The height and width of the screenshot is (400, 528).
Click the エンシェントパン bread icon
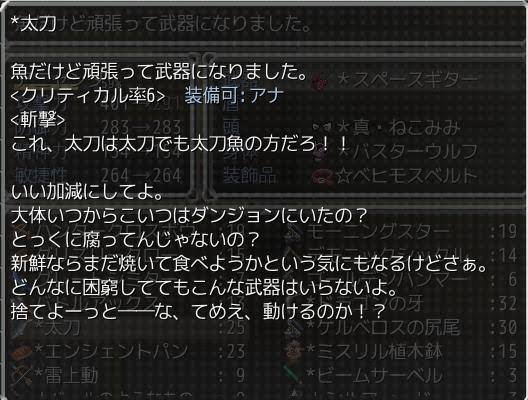22,351
